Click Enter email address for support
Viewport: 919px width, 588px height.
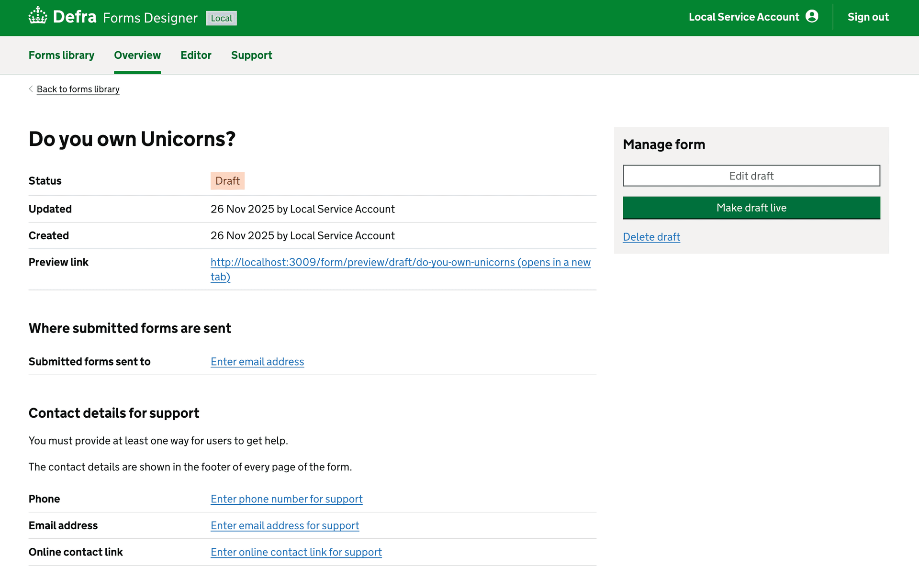pos(284,525)
